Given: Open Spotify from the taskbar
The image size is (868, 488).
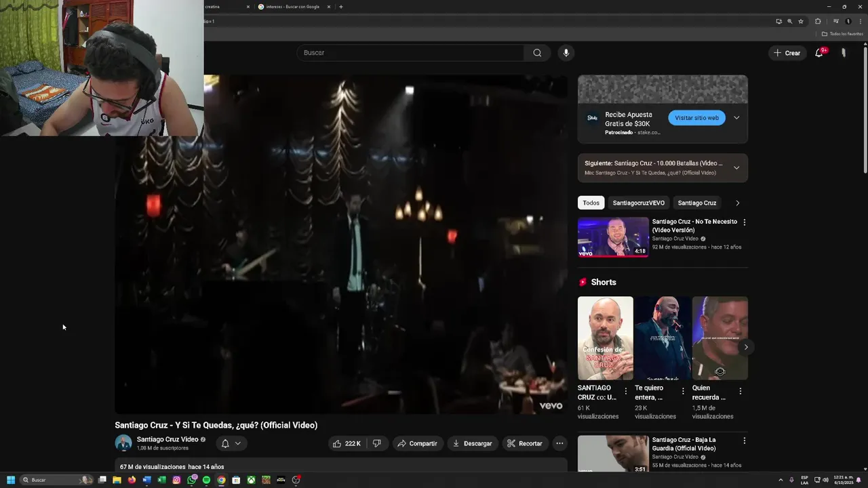Looking at the screenshot, I should (x=206, y=480).
